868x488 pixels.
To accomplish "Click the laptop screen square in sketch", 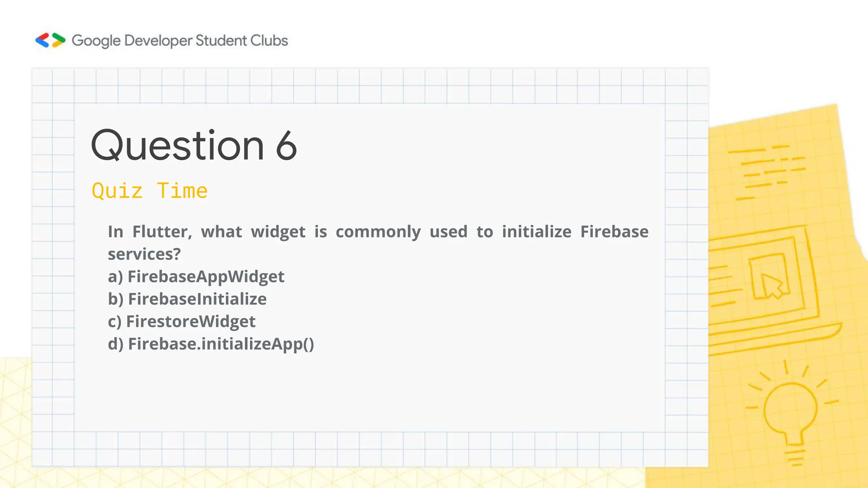I will (x=768, y=276).
